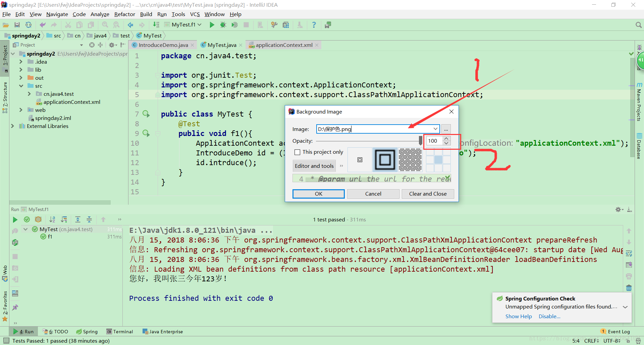Expand the lib folder
644x345 pixels.
(x=21, y=70)
